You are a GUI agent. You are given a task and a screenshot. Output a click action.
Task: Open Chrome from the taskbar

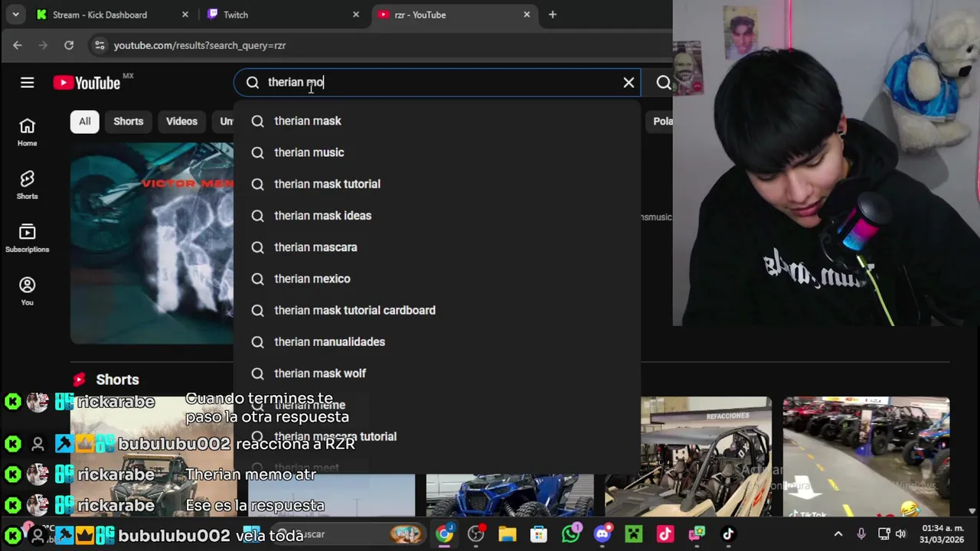[444, 534]
